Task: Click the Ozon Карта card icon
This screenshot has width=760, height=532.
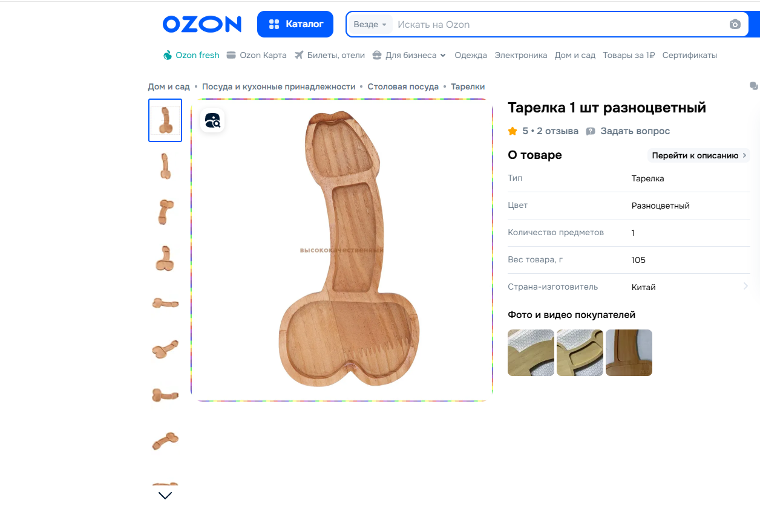Action: tap(231, 55)
